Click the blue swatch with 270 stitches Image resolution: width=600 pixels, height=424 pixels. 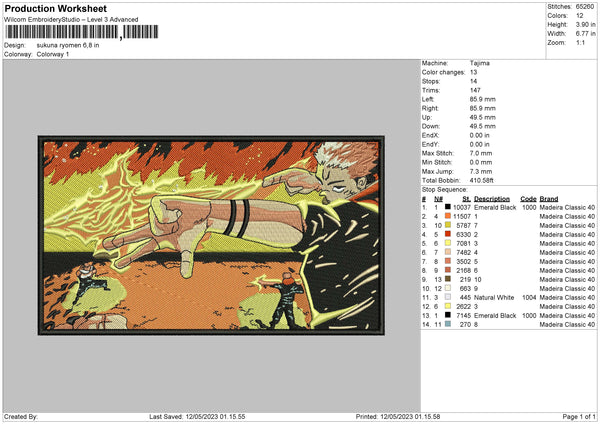coord(447,324)
